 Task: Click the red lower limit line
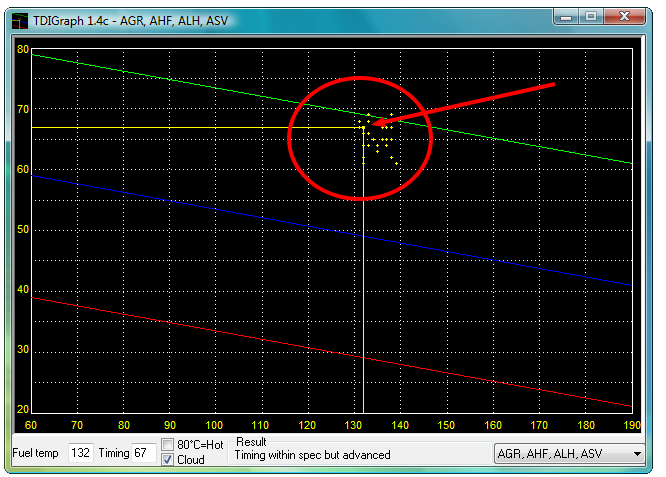tap(200, 322)
